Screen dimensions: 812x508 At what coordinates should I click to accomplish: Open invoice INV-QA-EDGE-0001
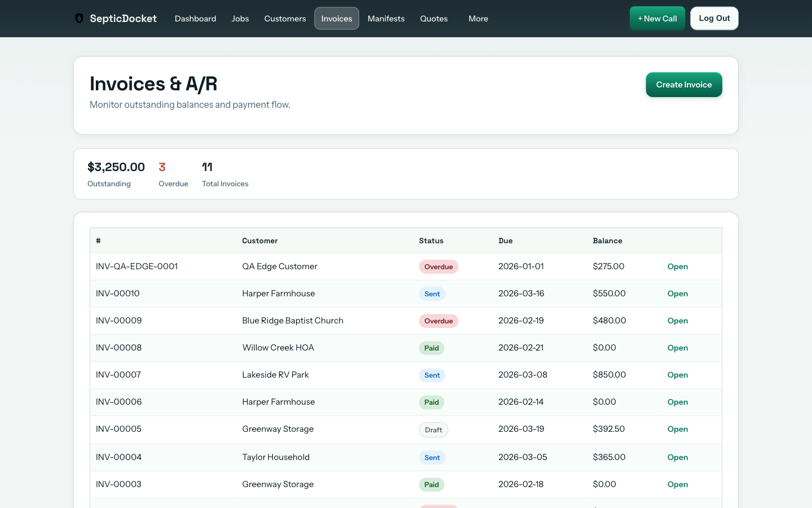pyautogui.click(x=677, y=267)
